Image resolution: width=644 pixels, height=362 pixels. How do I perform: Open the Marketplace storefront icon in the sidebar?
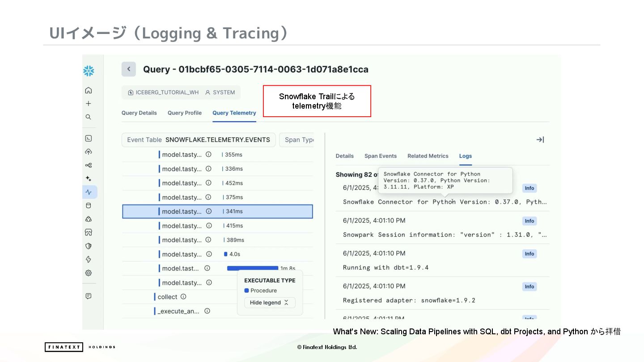pyautogui.click(x=89, y=232)
